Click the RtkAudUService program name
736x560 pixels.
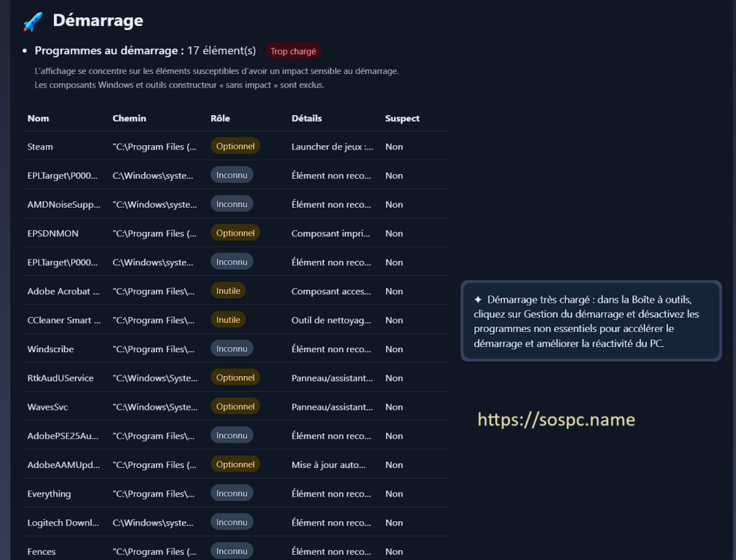[x=60, y=378]
